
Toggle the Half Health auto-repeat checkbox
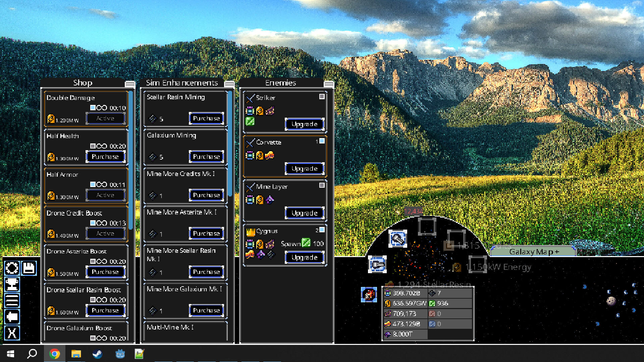93,146
